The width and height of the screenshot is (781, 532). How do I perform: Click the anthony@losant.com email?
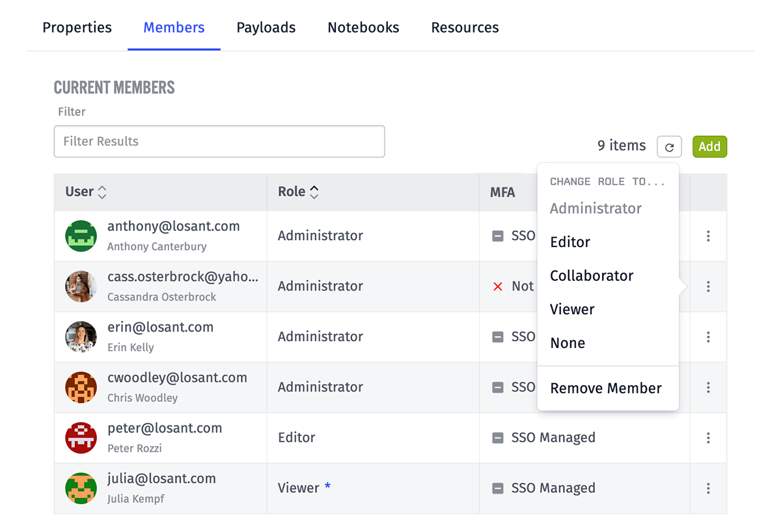(x=174, y=226)
